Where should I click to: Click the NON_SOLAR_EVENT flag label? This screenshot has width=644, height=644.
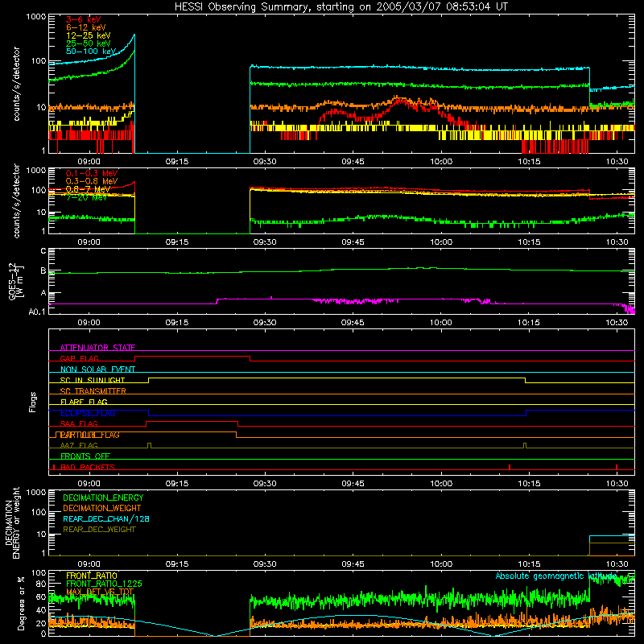pos(97,369)
